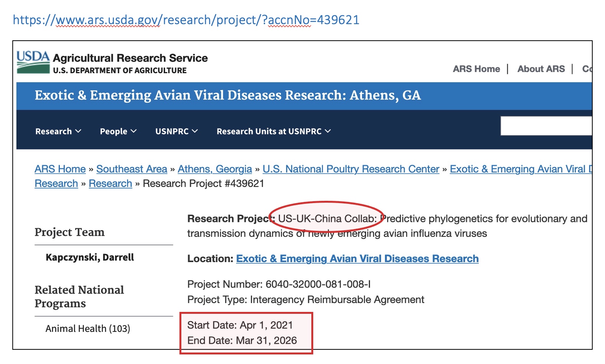Expand Research Units at USNPRC menu
Image resolution: width=605 pixels, height=364 pixels.
273,131
